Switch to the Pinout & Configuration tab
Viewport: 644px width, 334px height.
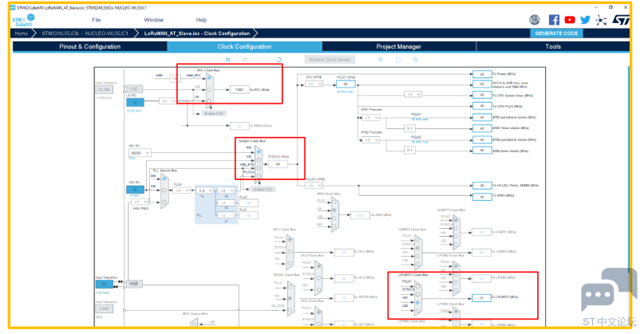click(x=90, y=46)
